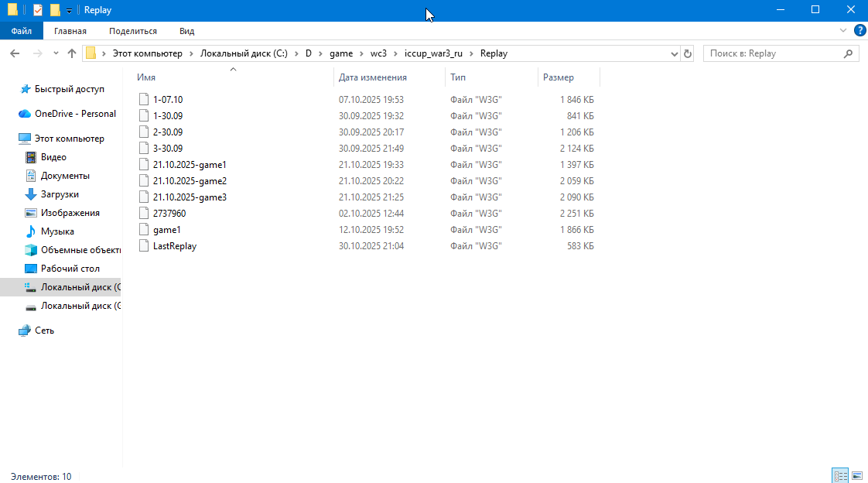Switch to the Главная ribbon tab

coord(70,31)
